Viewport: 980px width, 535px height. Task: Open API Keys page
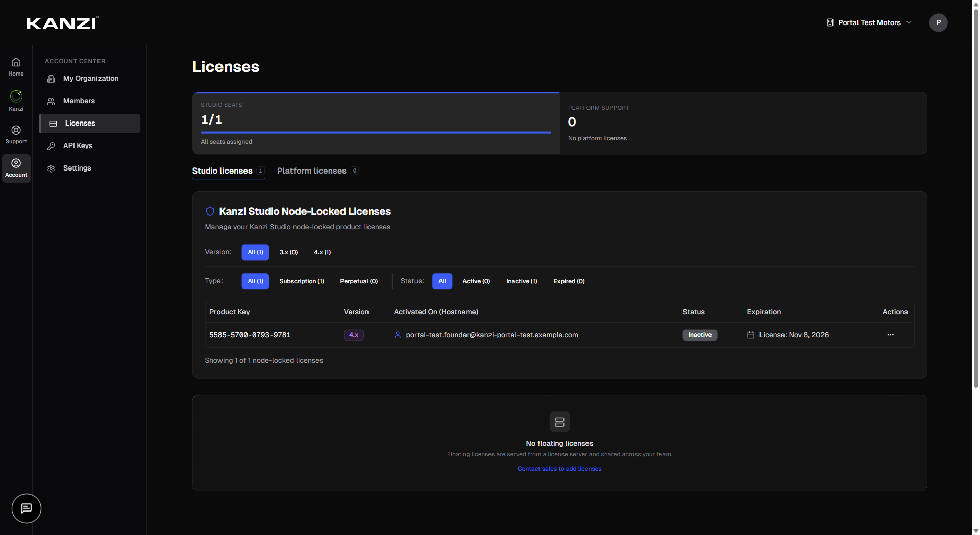(90, 146)
